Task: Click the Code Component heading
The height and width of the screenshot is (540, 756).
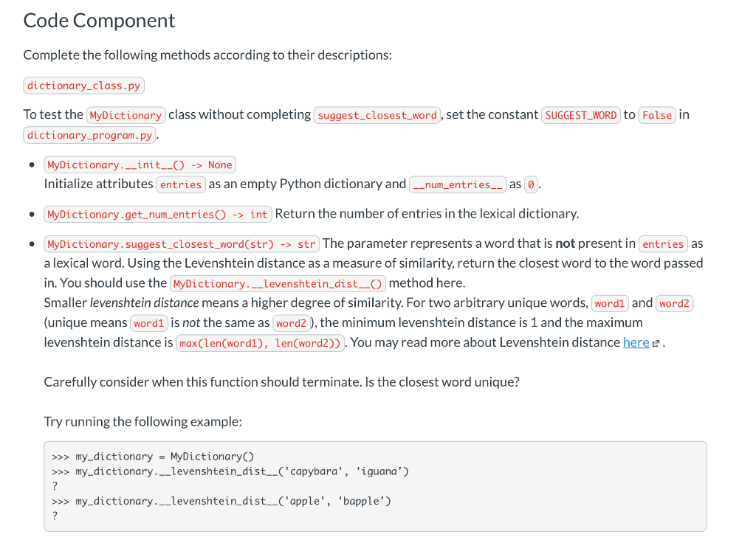Action: tap(99, 21)
